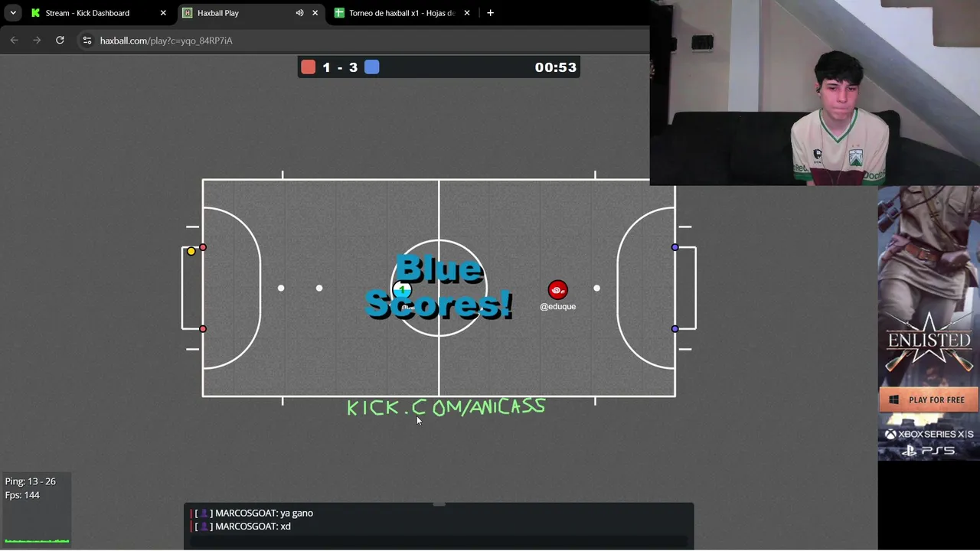
Task: Close the Torneo de haxball tab
Action: point(467,13)
